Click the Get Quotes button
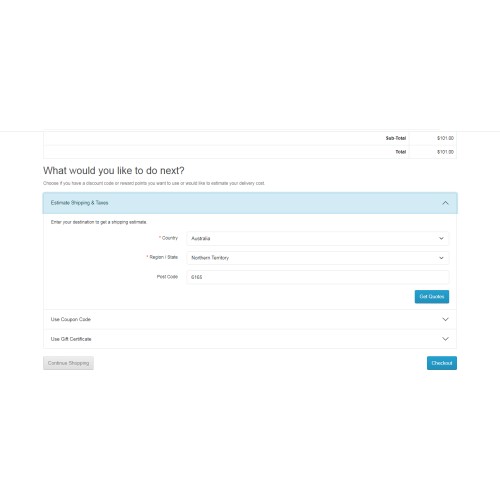The image size is (500, 500). [x=432, y=297]
